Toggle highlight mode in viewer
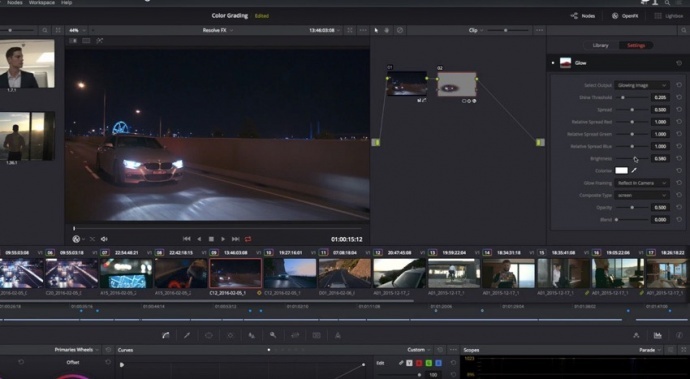Image resolution: width=690 pixels, height=379 pixels. point(99,40)
